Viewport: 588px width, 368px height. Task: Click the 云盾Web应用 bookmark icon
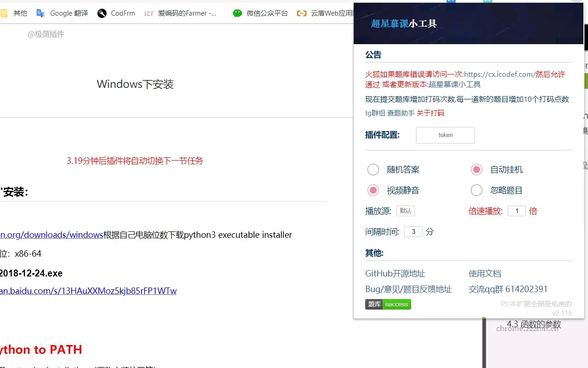(x=302, y=13)
